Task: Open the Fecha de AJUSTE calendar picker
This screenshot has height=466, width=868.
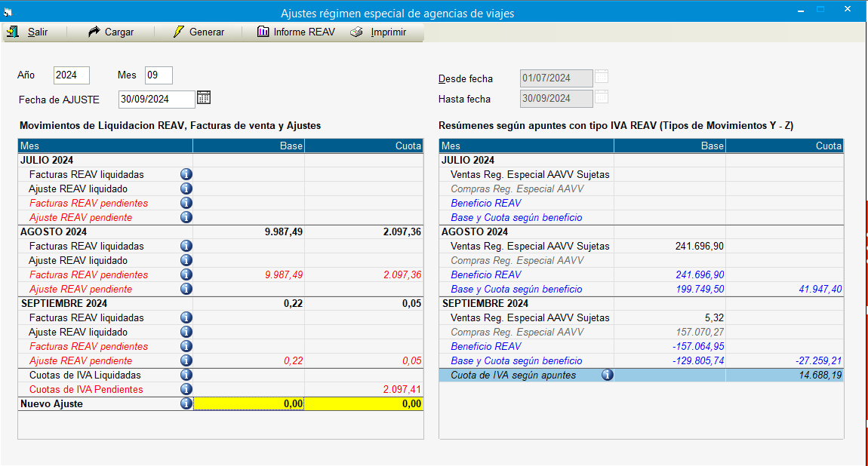Action: click(x=202, y=97)
